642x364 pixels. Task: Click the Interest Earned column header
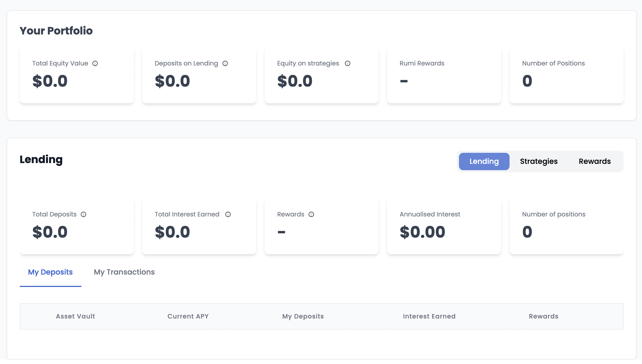pyautogui.click(x=429, y=316)
